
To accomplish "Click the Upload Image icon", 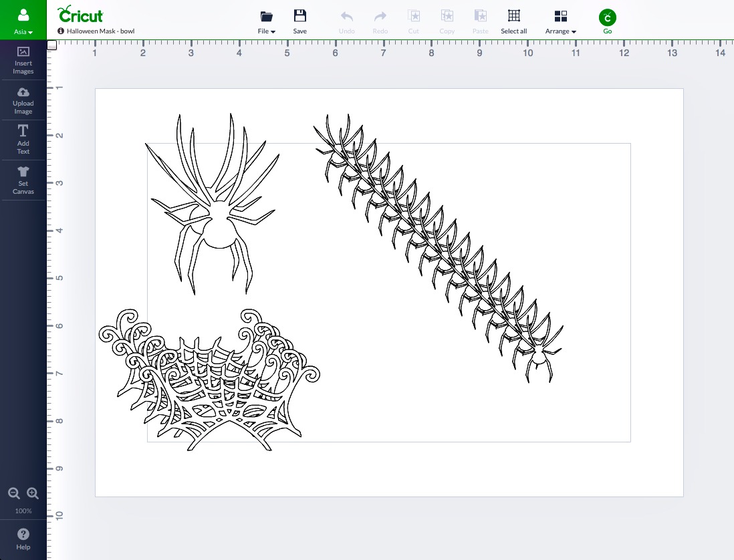I will [x=23, y=100].
